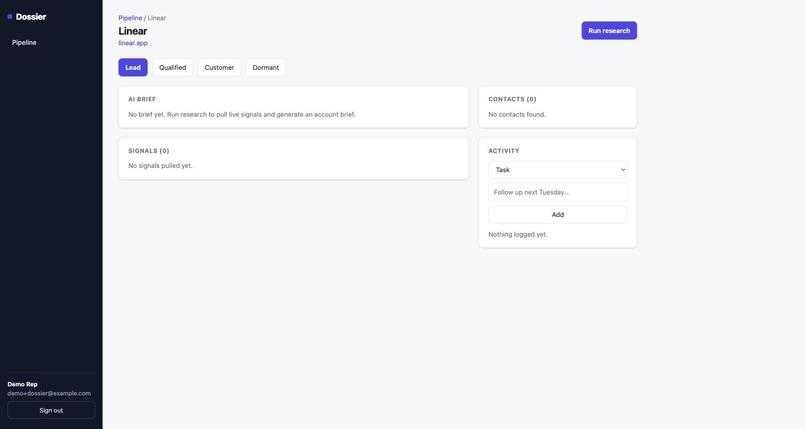Viewport: 806px width, 429px height.
Task: Click the SIGNALS (0) heading
Action: pyautogui.click(x=149, y=151)
